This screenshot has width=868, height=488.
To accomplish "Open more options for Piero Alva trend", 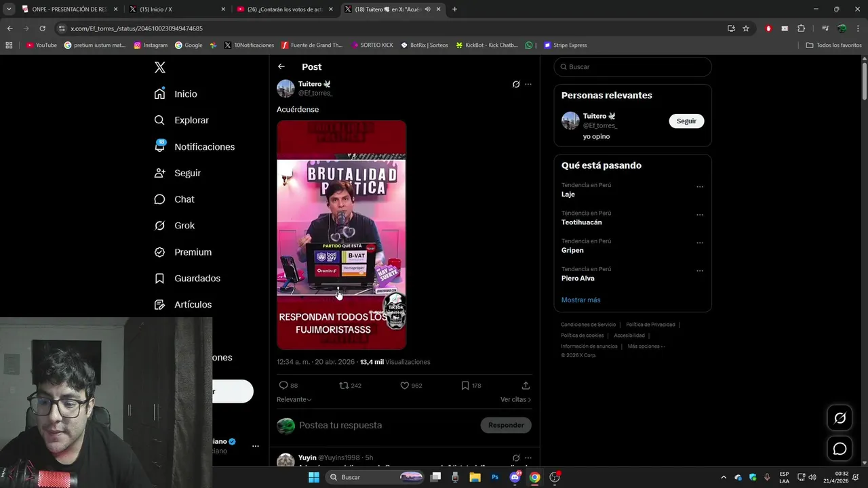I will click(x=700, y=270).
